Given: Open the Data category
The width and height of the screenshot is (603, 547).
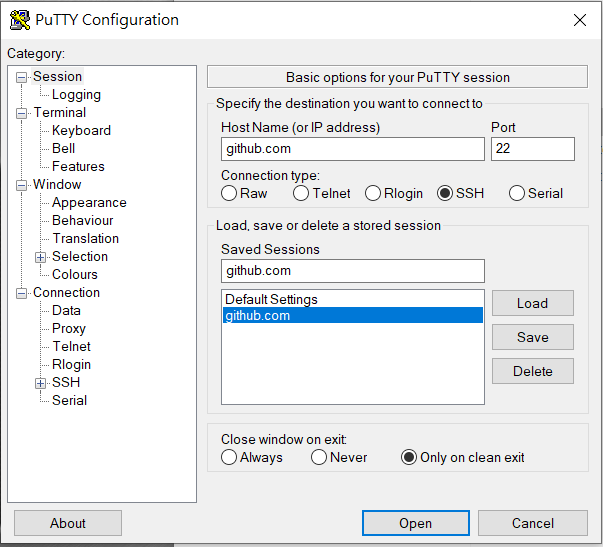Looking at the screenshot, I should click(67, 310).
